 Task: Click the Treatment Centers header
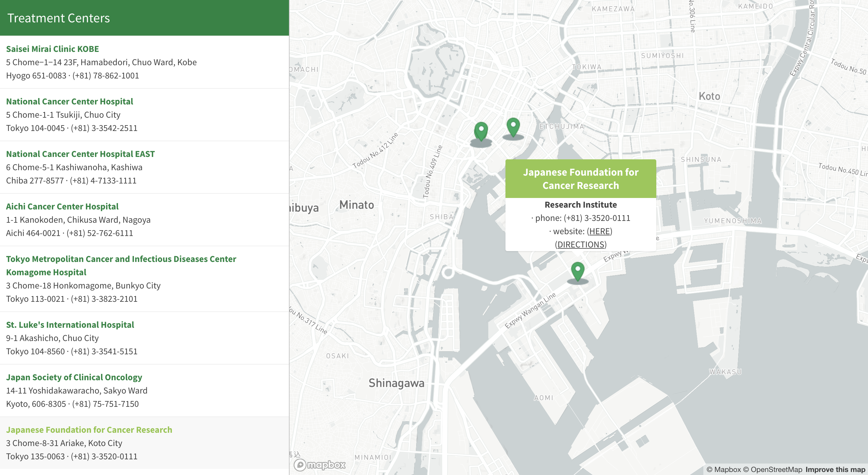click(59, 18)
